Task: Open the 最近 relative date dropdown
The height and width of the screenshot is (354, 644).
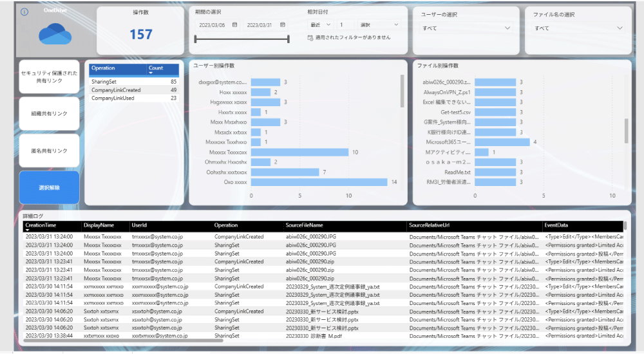Action: pyautogui.click(x=321, y=24)
